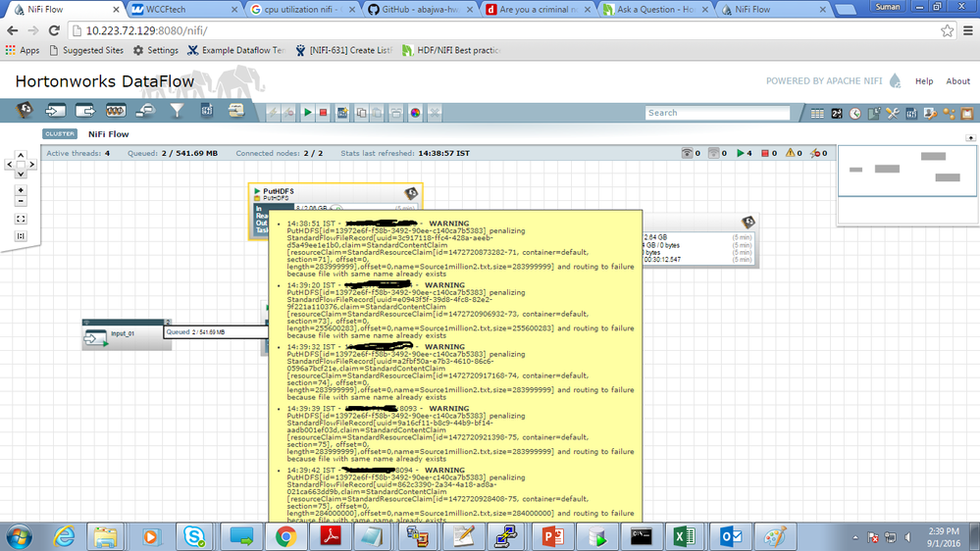Open the Help link
980x551 pixels.
point(924,81)
